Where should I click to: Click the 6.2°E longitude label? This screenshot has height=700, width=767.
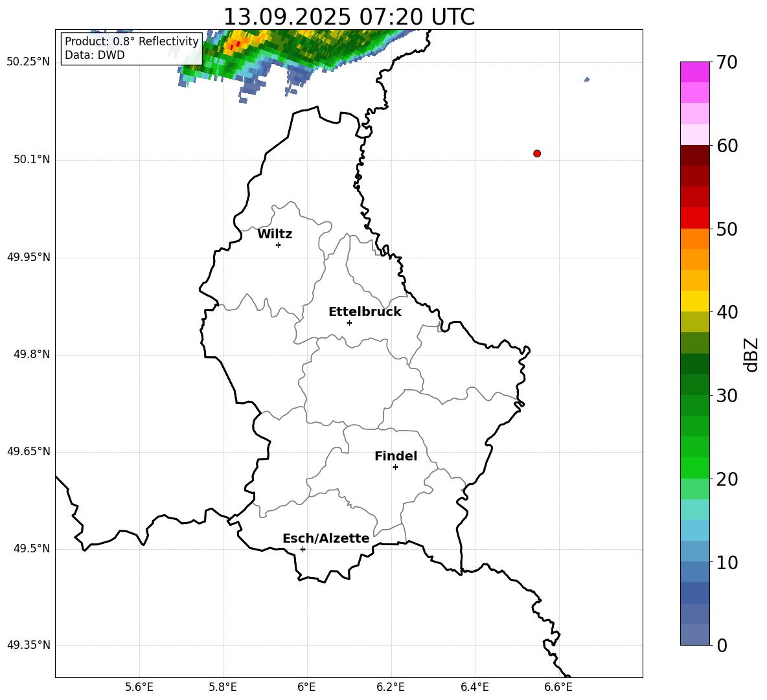pos(391,687)
